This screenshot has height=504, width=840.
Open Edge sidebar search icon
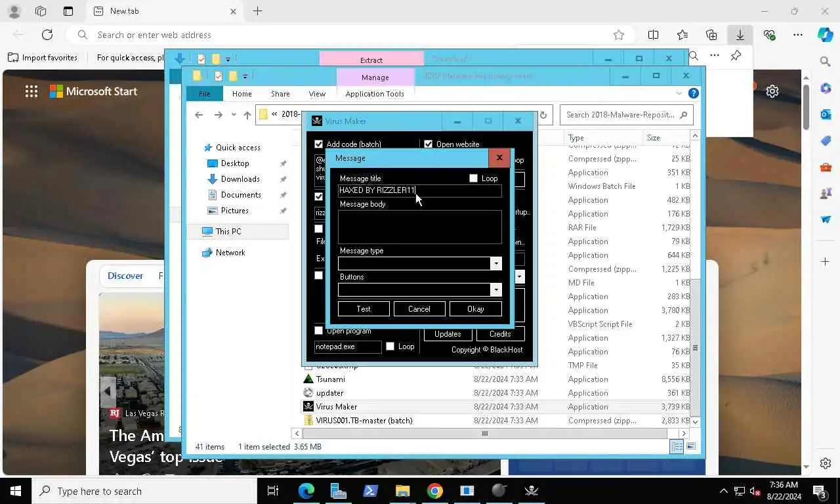click(x=826, y=62)
